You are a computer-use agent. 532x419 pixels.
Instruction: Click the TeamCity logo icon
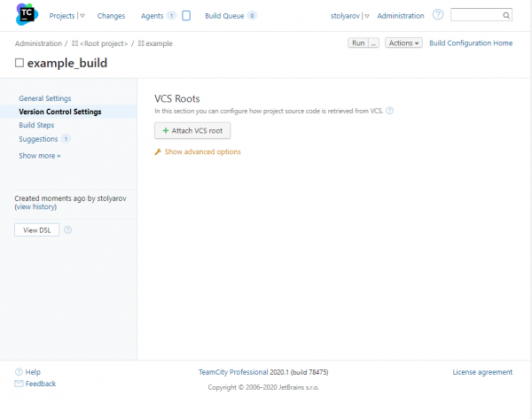(x=27, y=15)
